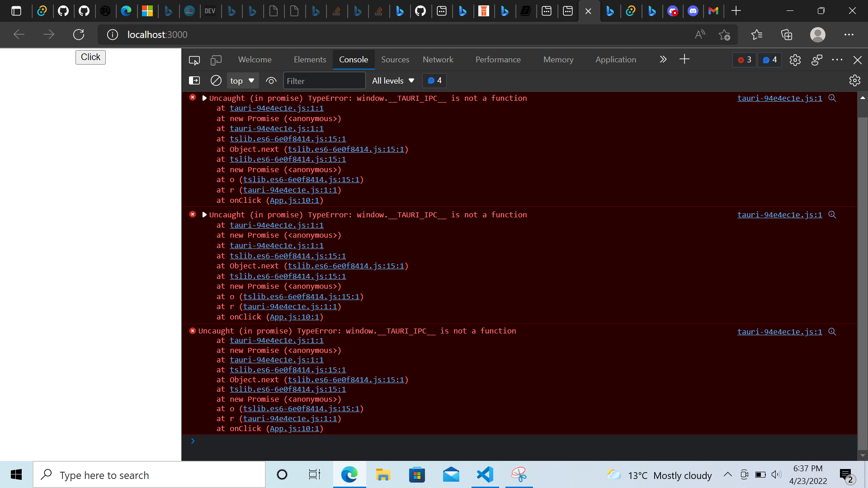Switch to the Elements tab

tap(310, 60)
